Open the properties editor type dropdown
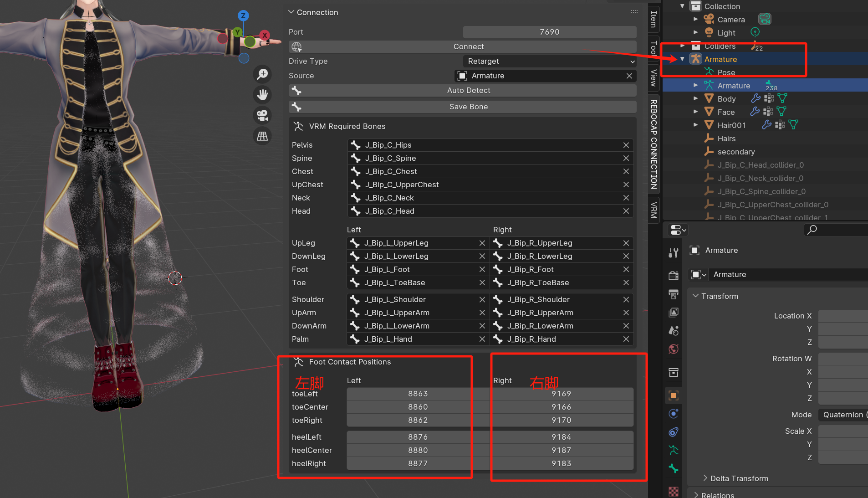The height and width of the screenshot is (498, 868). [678, 230]
